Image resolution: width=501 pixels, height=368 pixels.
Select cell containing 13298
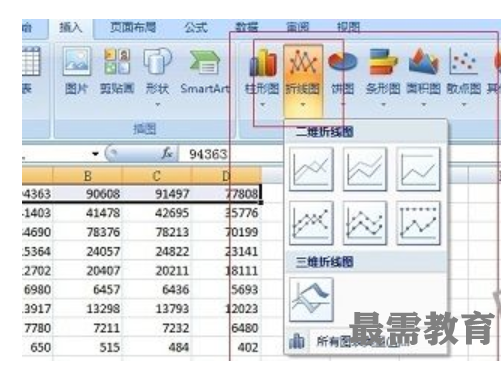(x=87, y=309)
